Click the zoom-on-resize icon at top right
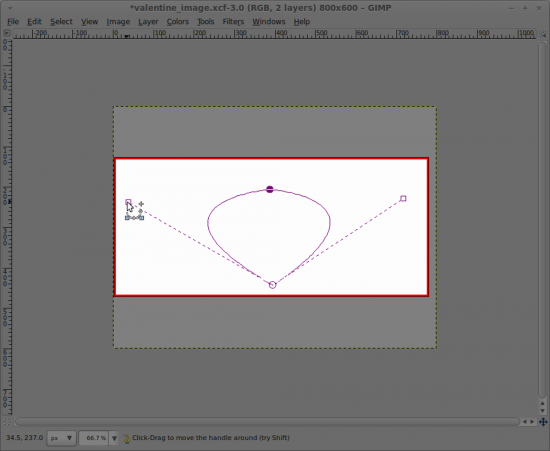Screen dimensions: 550x451 543,34
